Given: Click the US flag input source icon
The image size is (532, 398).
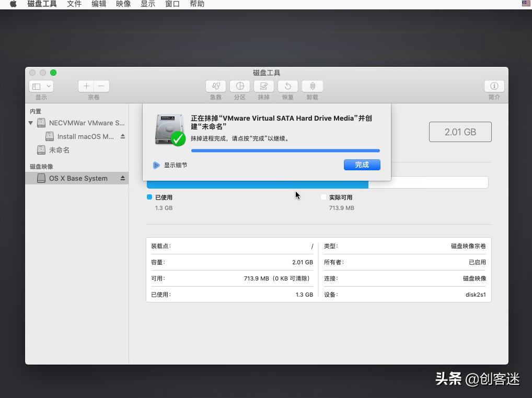Looking at the screenshot, I should point(525,4).
